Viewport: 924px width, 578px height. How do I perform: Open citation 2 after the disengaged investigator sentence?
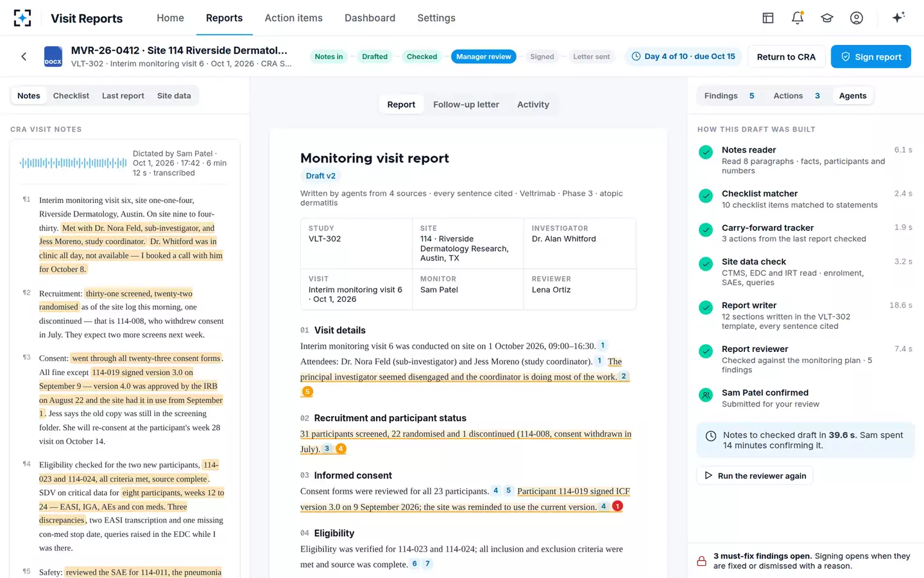pos(623,376)
